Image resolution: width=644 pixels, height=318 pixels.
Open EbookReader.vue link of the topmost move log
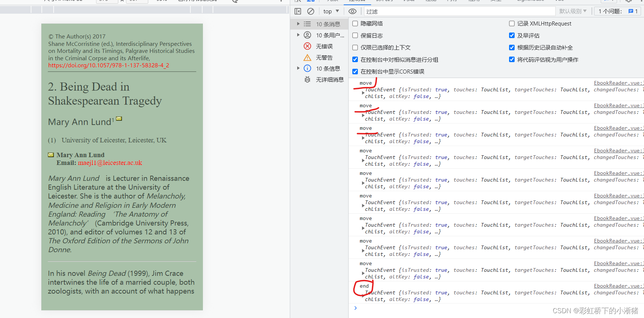(618, 83)
